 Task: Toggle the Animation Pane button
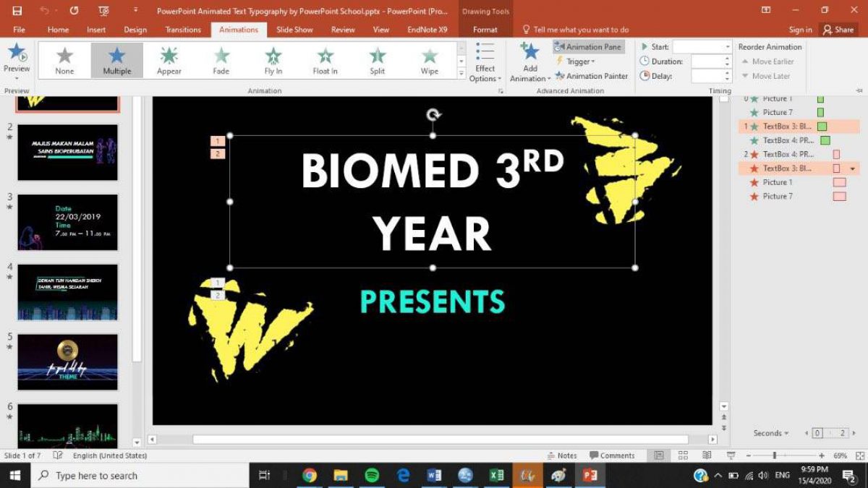587,47
